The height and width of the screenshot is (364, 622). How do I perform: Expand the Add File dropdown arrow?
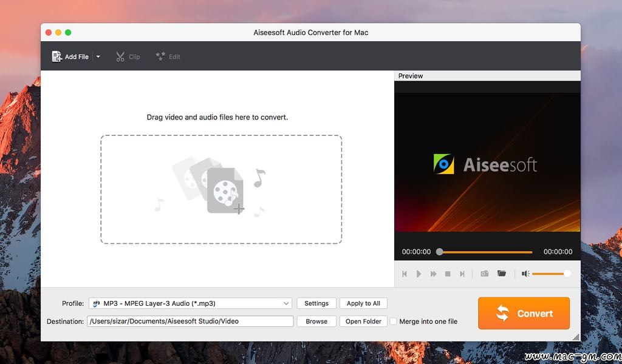[x=98, y=56]
